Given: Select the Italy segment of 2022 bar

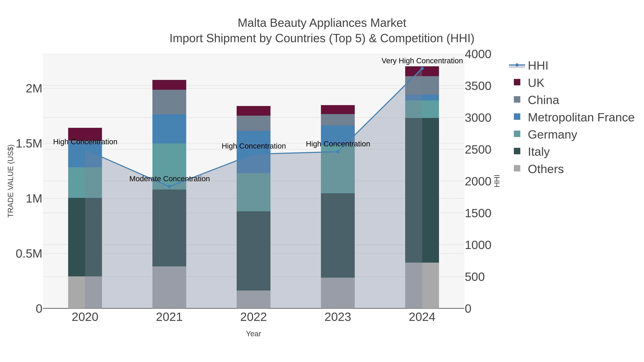Looking at the screenshot, I should 253,251.
